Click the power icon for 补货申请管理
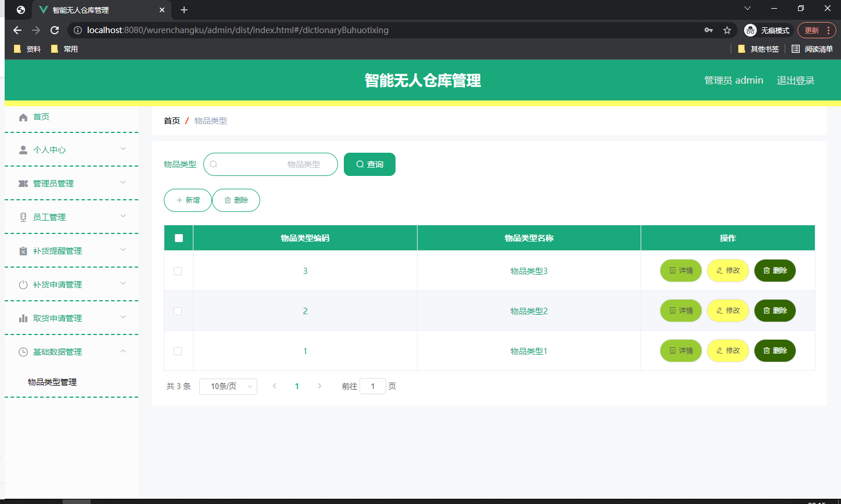The height and width of the screenshot is (504, 841). [23, 285]
